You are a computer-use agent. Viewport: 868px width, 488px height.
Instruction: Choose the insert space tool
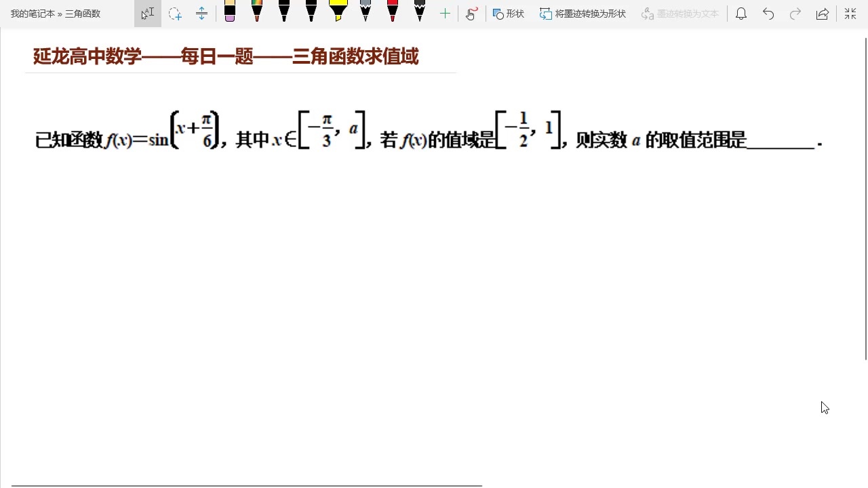[201, 14]
